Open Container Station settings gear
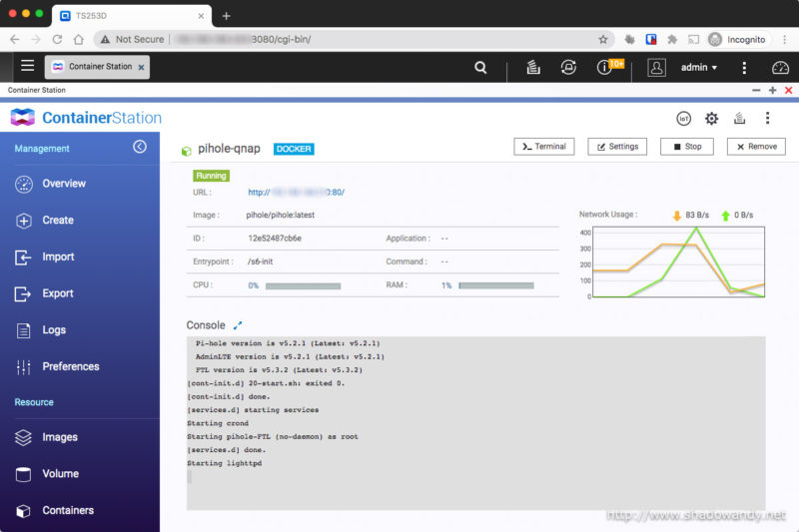 (x=711, y=118)
